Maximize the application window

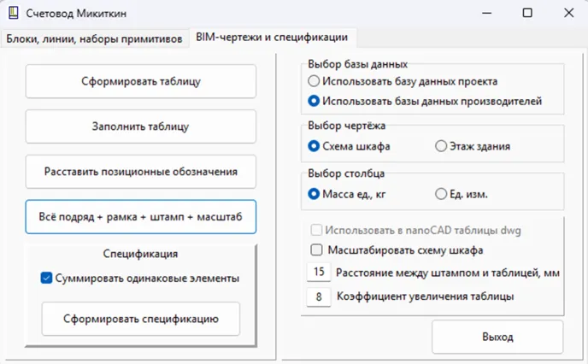pos(527,13)
